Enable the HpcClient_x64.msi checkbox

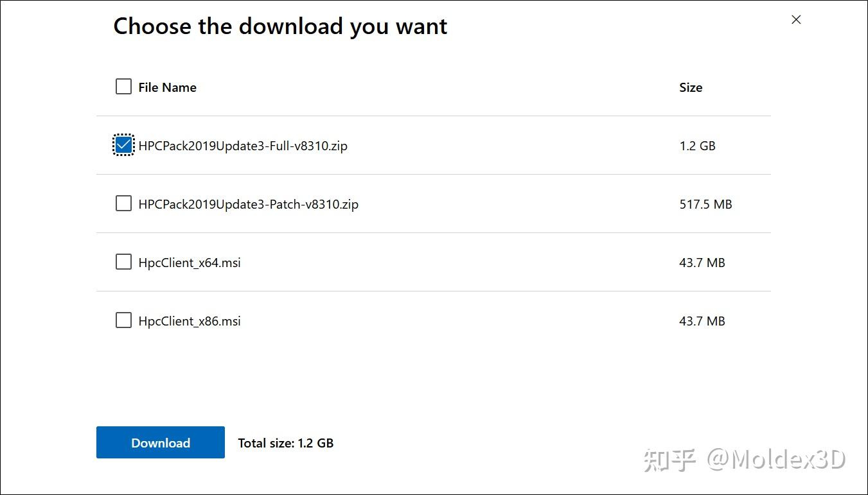pos(123,262)
